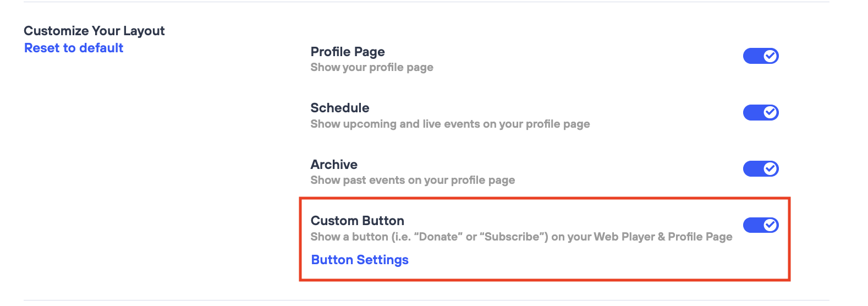868x306 pixels.
Task: Switch off the Archive toggle
Action: (x=760, y=169)
